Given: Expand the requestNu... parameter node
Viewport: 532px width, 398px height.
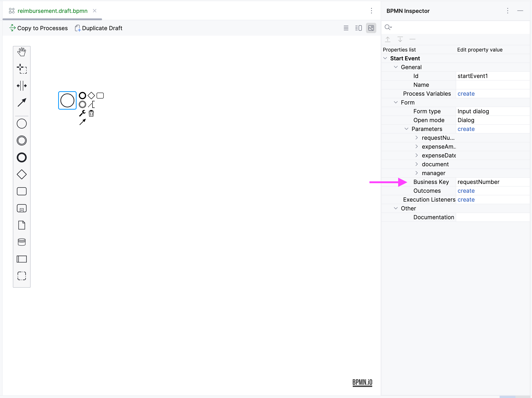Looking at the screenshot, I should point(417,138).
